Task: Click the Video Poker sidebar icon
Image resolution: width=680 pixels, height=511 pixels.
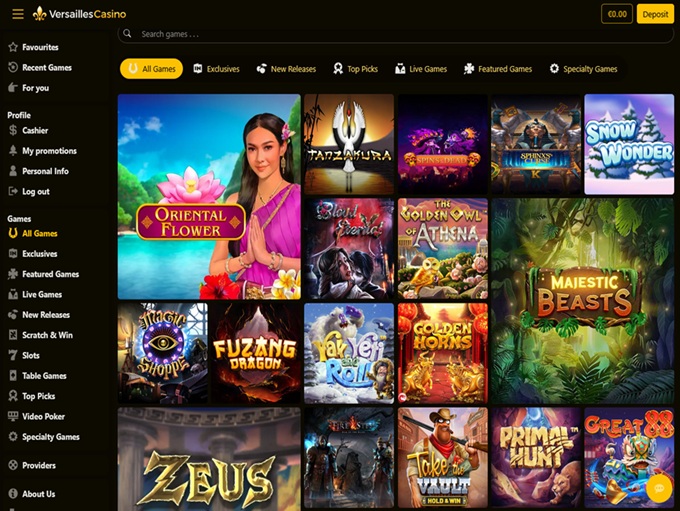Action: click(13, 416)
